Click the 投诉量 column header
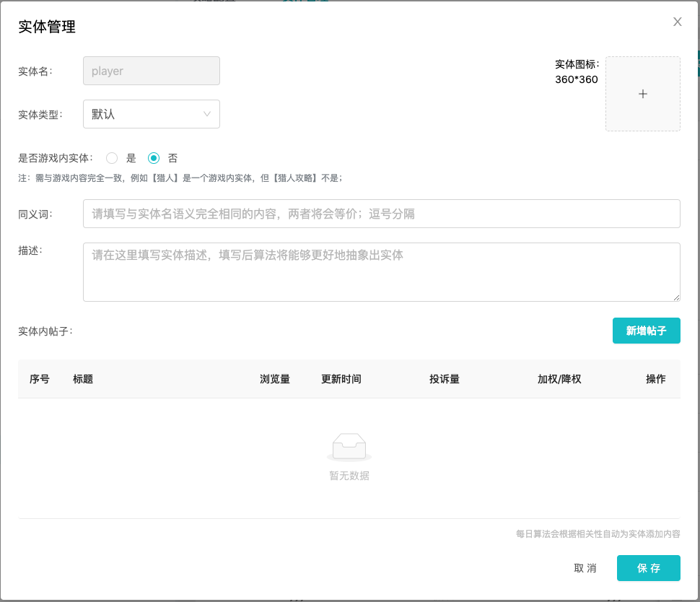Screen dimensions: 700x602 click(x=444, y=379)
